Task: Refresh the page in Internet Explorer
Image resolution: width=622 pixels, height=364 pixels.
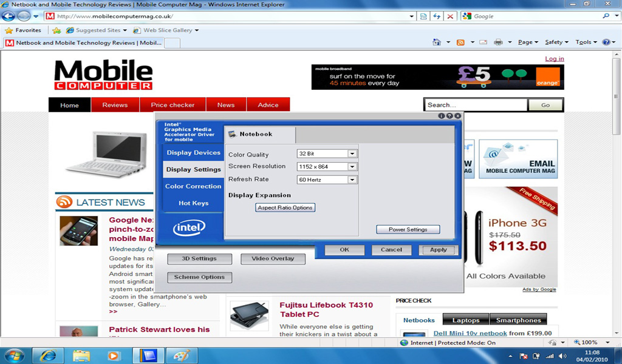Action: 437,16
